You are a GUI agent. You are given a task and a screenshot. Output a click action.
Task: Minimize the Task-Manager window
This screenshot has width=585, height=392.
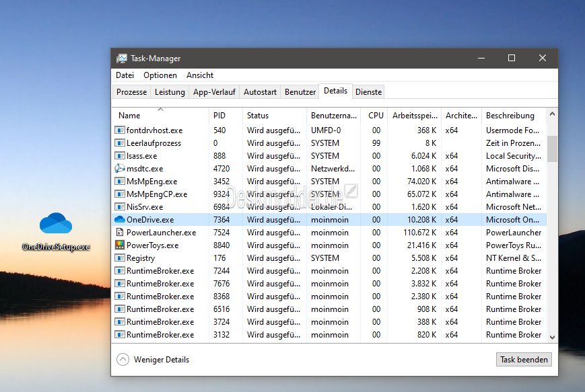pos(481,58)
